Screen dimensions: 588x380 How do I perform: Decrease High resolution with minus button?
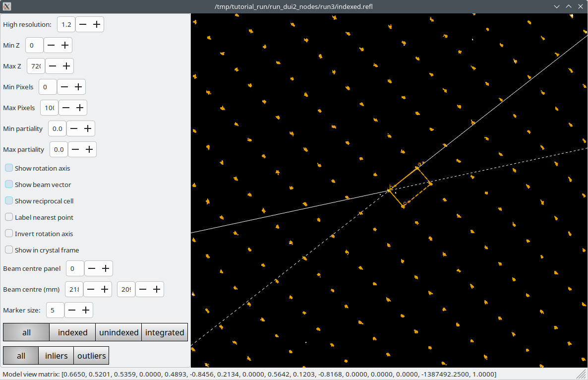[83, 24]
